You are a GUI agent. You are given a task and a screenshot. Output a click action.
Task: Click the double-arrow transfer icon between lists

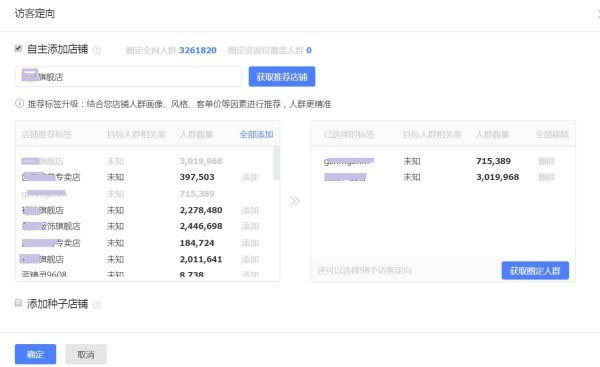295,201
